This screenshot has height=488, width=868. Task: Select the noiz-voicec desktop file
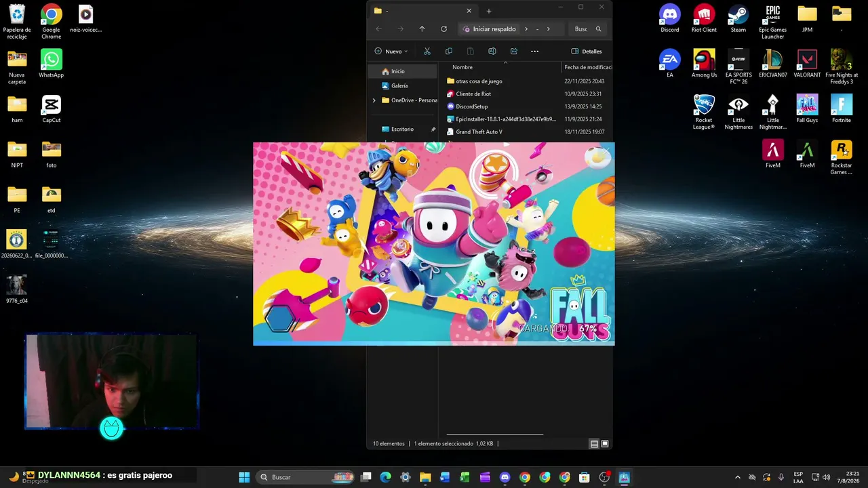pos(85,19)
